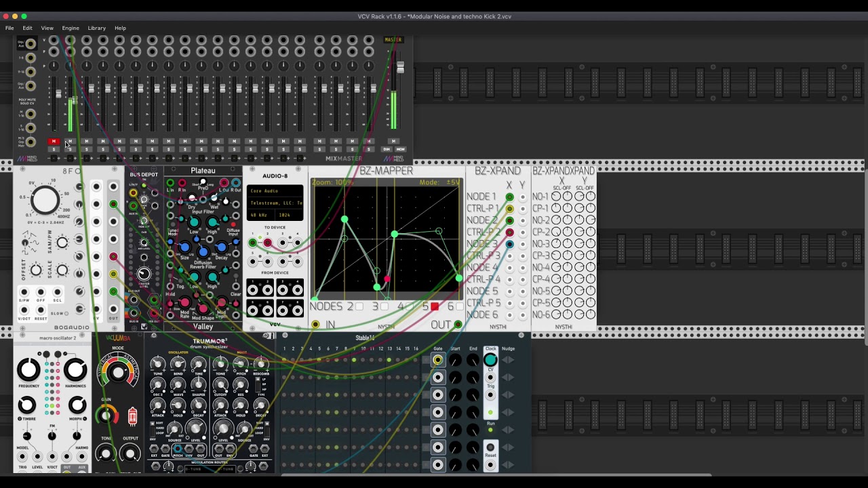Open the Edit menu
The image size is (868, 488).
[x=27, y=28]
